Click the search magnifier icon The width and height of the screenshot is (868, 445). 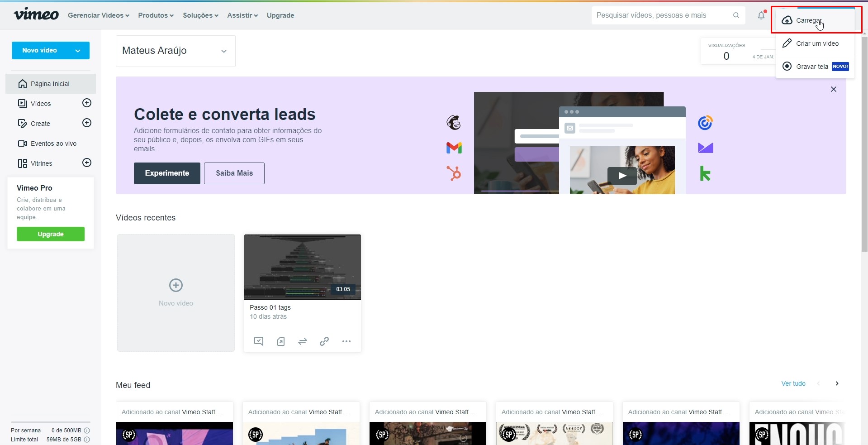[736, 15]
